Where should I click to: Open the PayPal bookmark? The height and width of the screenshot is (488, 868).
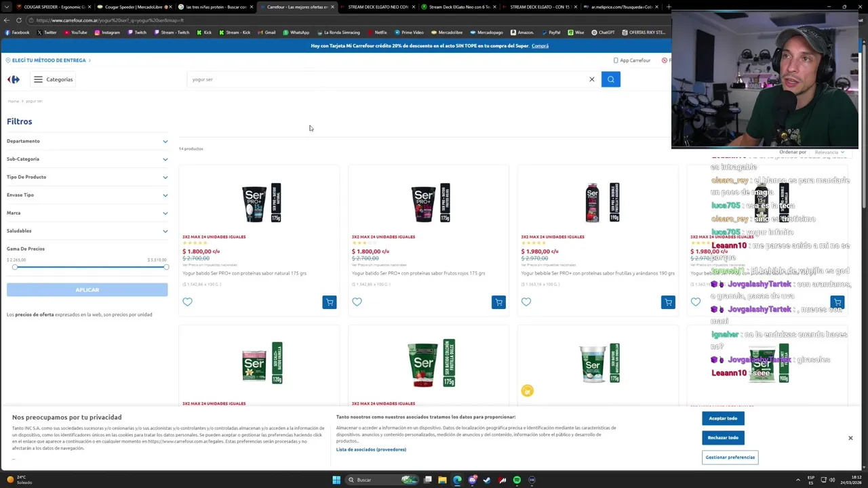(x=550, y=33)
